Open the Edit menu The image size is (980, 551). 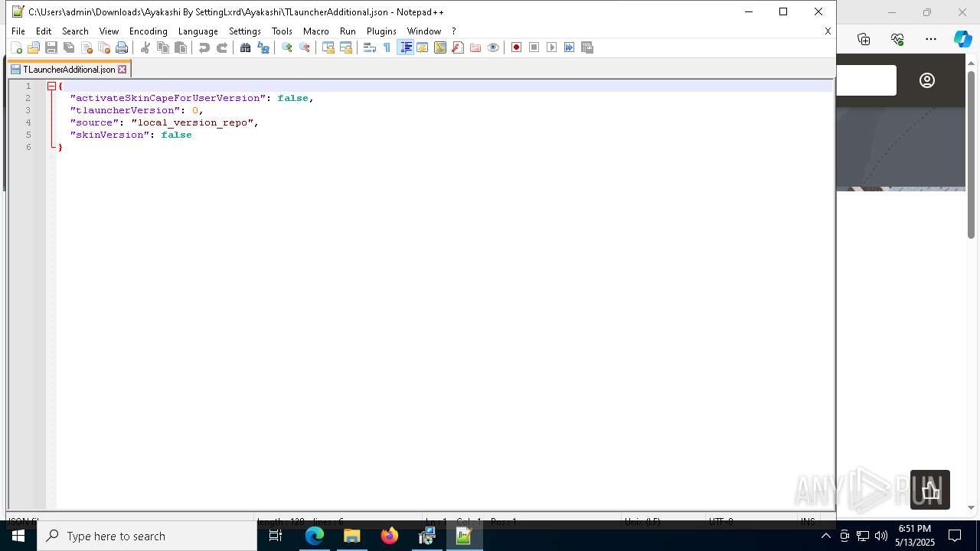44,31
